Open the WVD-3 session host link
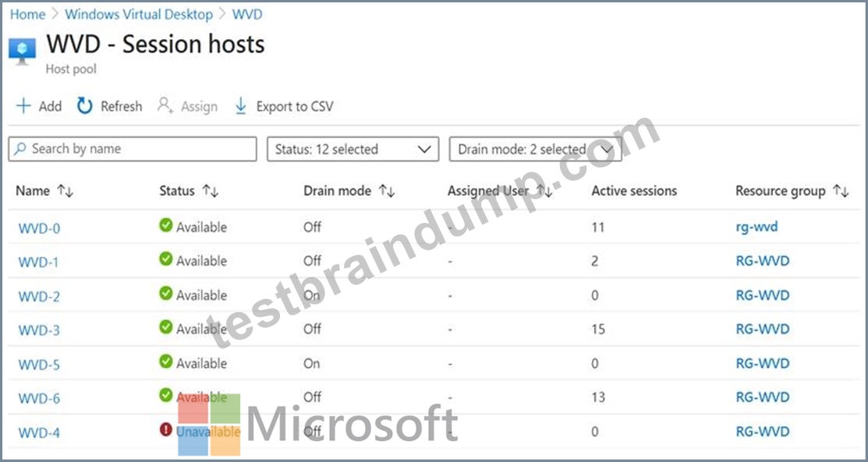 (x=39, y=330)
